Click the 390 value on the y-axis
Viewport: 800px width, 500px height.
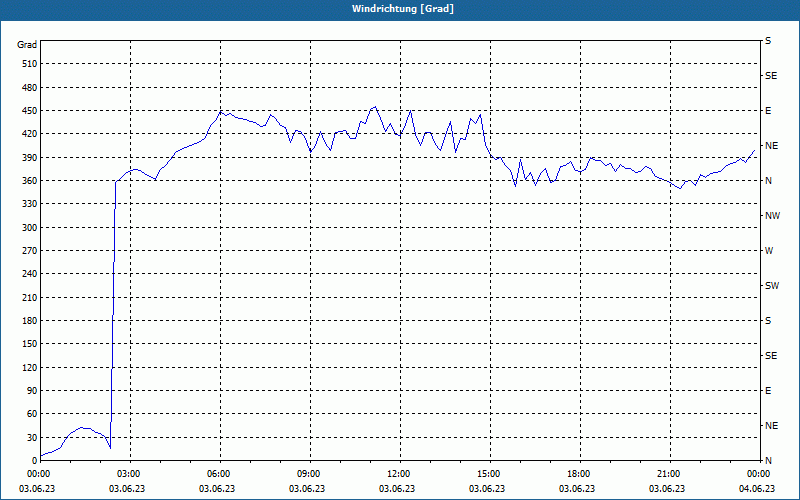pyautogui.click(x=29, y=157)
